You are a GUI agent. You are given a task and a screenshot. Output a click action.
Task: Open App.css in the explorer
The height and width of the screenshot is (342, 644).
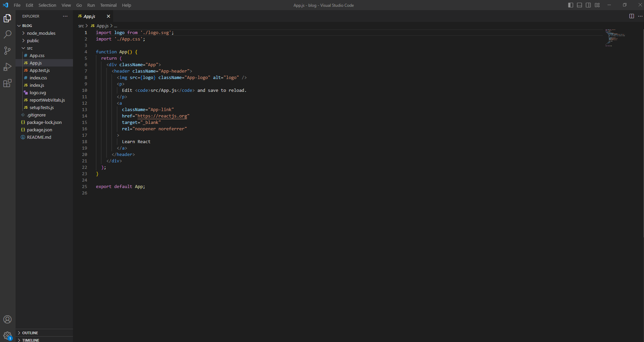(x=44, y=55)
